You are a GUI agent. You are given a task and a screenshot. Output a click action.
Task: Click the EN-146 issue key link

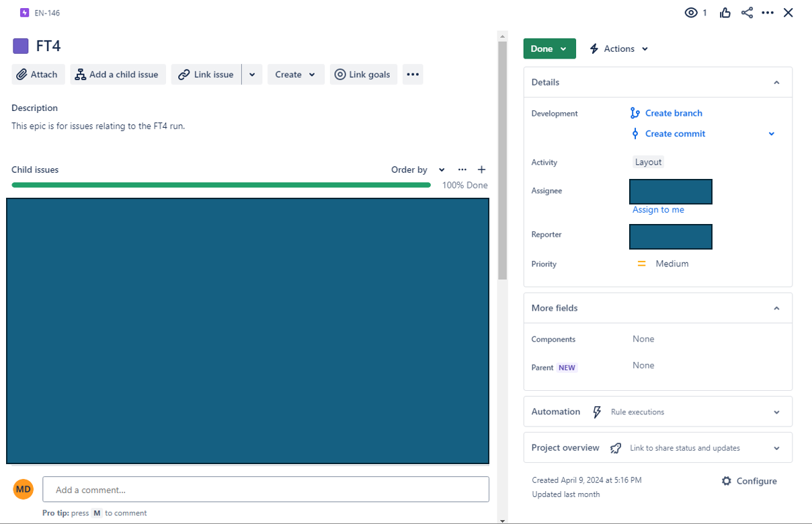pyautogui.click(x=47, y=13)
